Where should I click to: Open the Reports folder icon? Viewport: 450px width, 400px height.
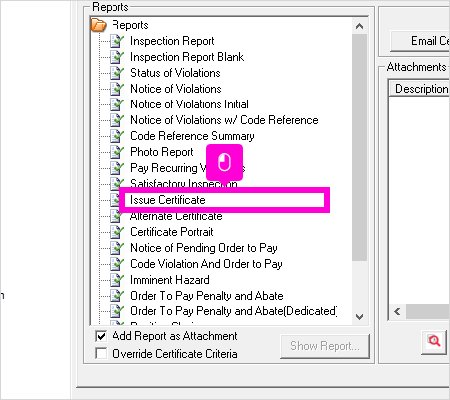click(99, 25)
